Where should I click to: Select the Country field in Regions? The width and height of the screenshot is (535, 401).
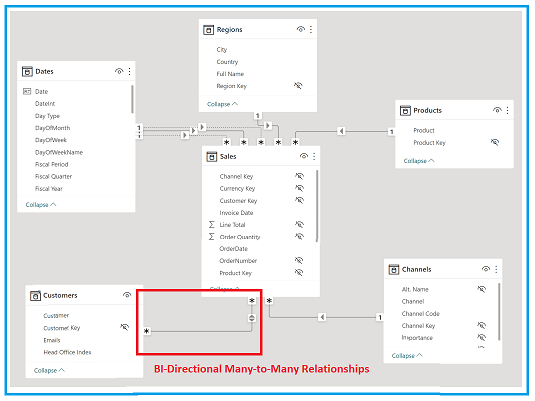[x=227, y=62]
